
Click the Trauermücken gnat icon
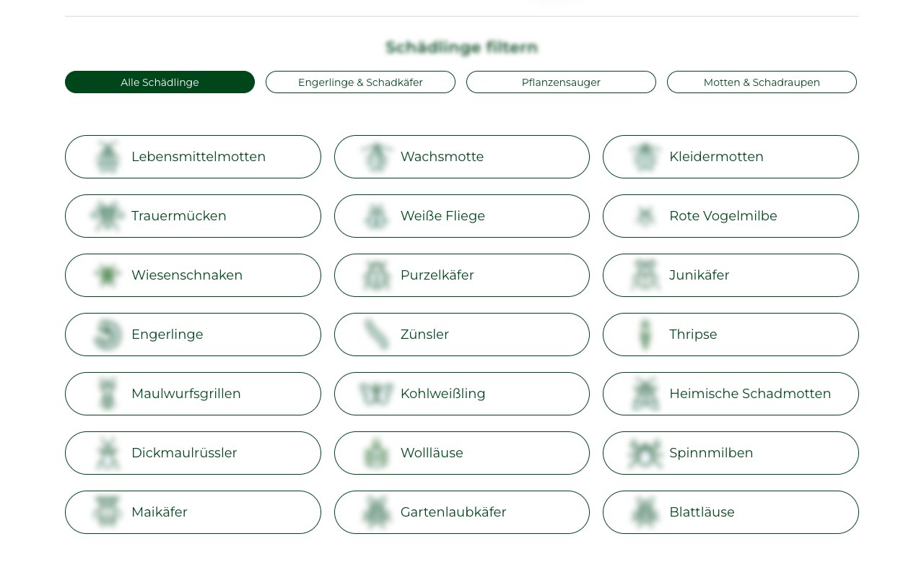(x=107, y=216)
